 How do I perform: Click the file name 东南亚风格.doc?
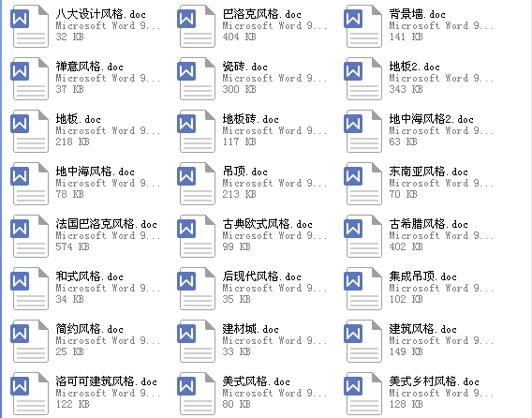429,172
